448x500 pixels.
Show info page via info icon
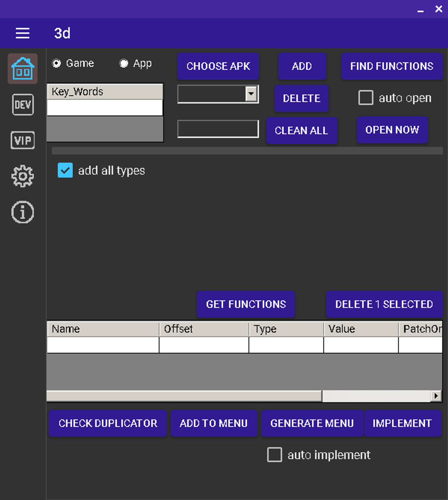coord(23,212)
